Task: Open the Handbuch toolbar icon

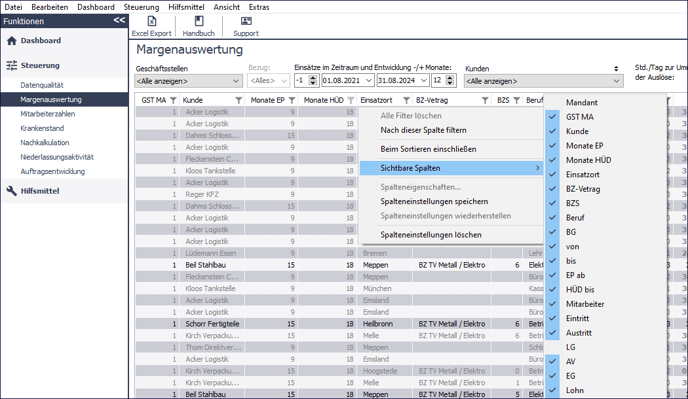Action: pyautogui.click(x=199, y=21)
